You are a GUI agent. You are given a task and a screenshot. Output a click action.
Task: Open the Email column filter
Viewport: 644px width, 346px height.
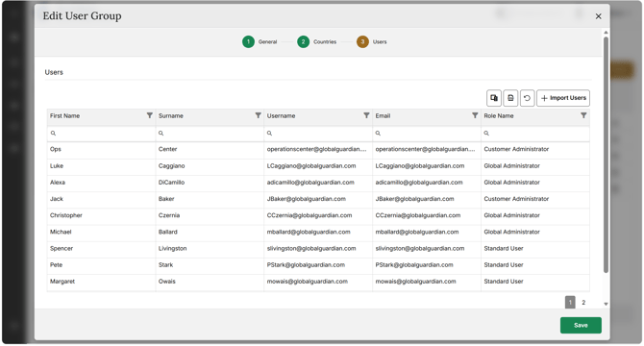(x=475, y=115)
